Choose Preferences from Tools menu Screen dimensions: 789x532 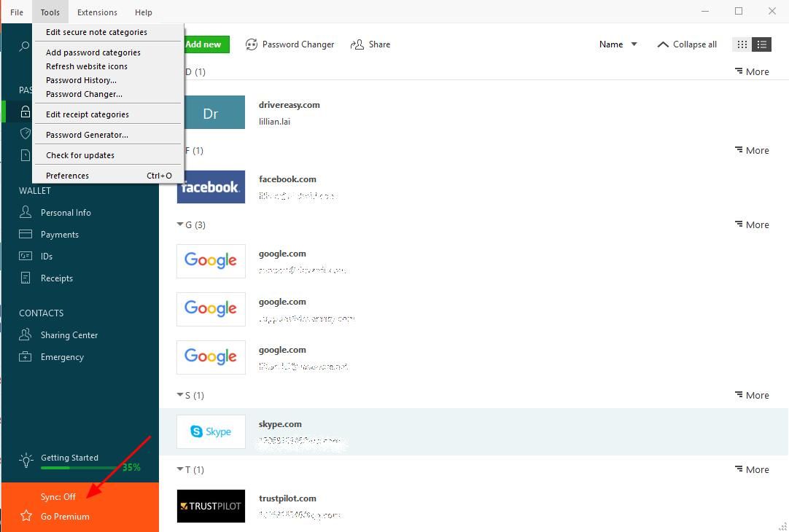67,176
